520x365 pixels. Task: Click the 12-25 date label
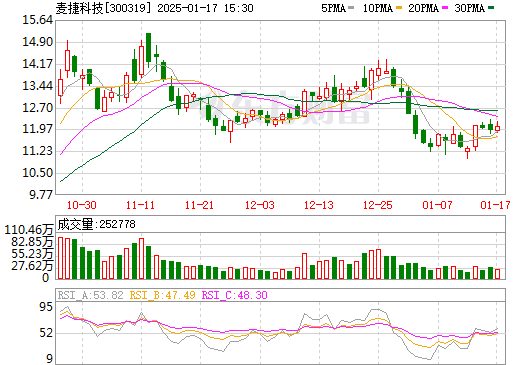tap(378, 205)
